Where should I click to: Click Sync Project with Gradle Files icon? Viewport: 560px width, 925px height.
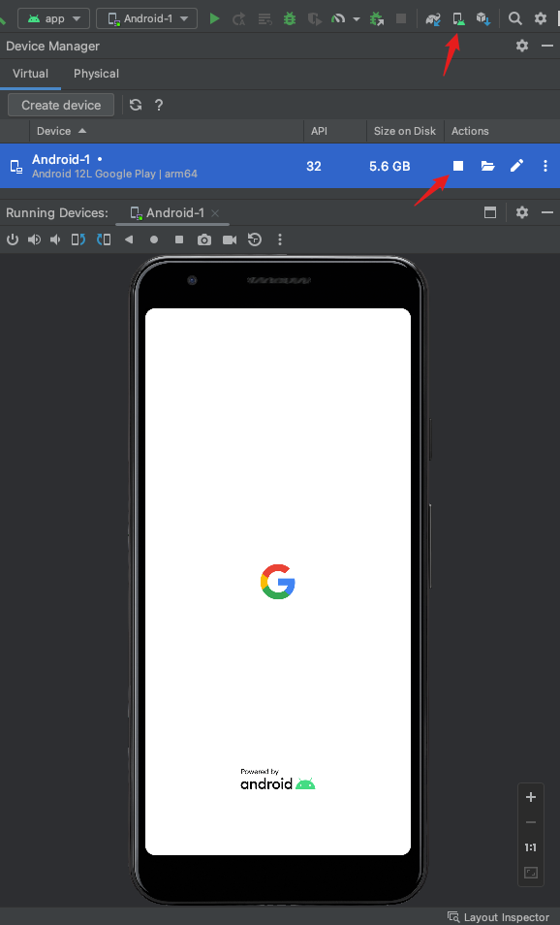(x=433, y=18)
